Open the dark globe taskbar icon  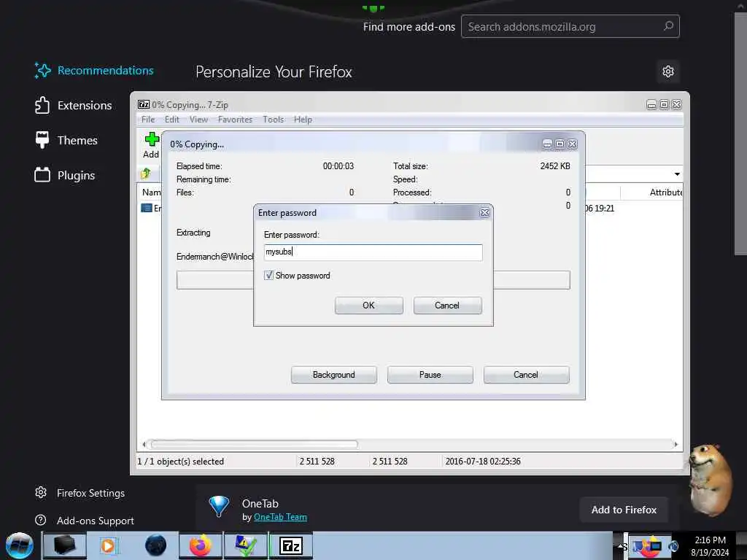pos(155,545)
